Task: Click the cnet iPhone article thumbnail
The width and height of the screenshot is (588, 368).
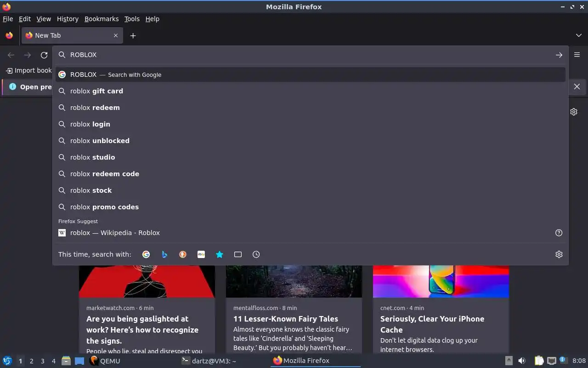Action: (x=441, y=282)
